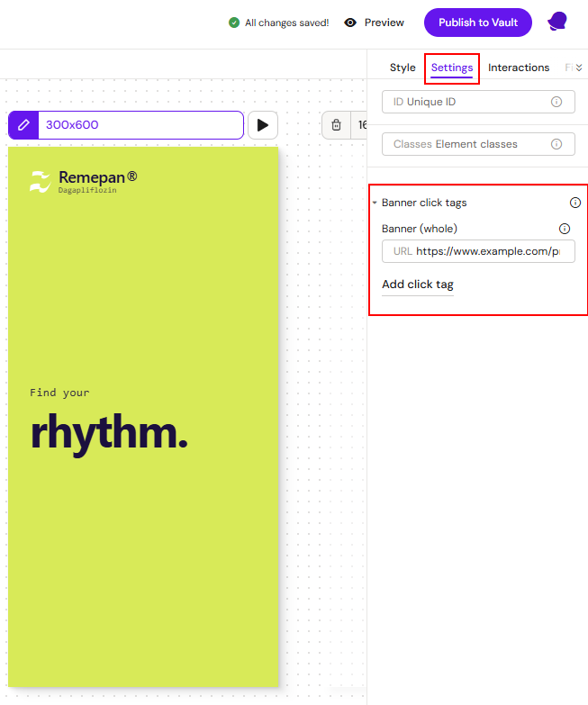This screenshot has width=588, height=705.
Task: Open the user avatar menu
Action: [557, 22]
